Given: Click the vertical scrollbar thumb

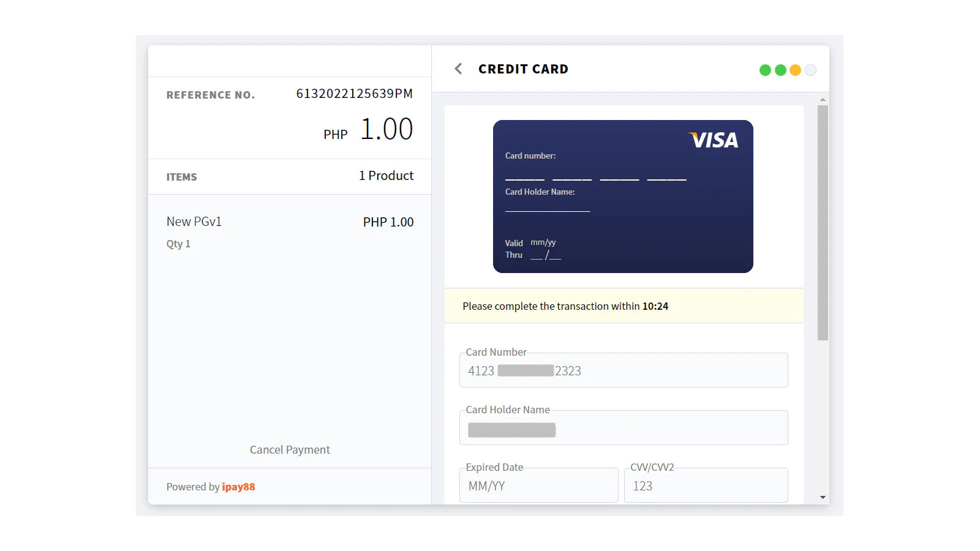Looking at the screenshot, I should pyautogui.click(x=823, y=223).
